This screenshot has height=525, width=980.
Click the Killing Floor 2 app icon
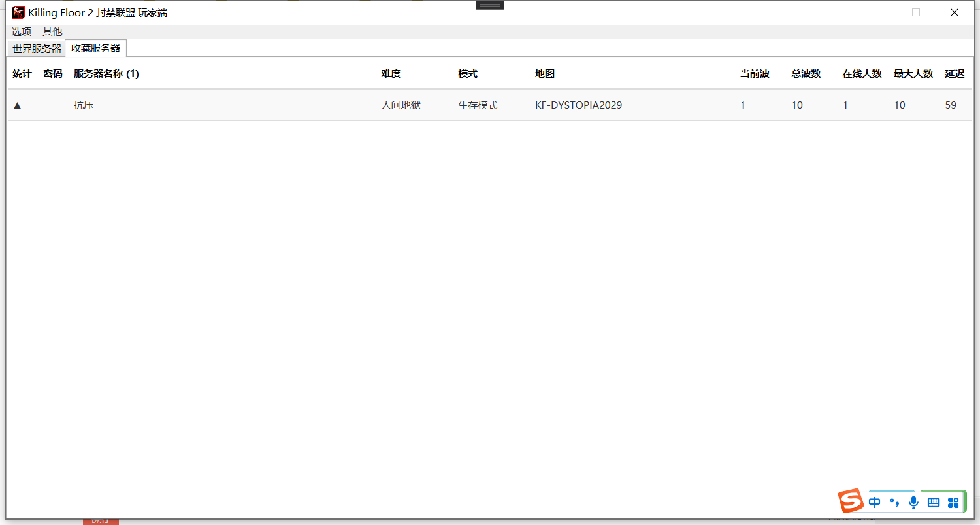pyautogui.click(x=18, y=12)
